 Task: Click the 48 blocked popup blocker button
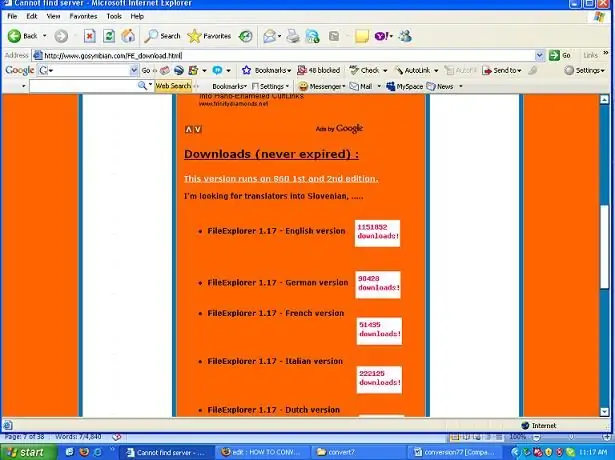318,70
